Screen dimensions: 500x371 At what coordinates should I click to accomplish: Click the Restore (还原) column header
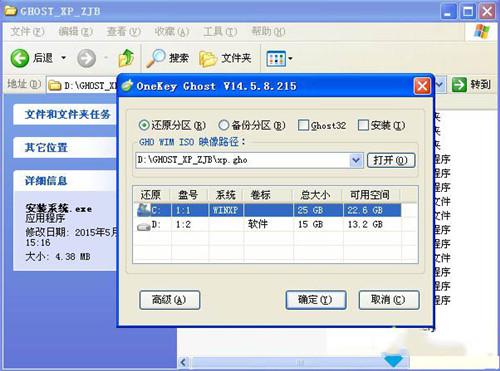152,195
